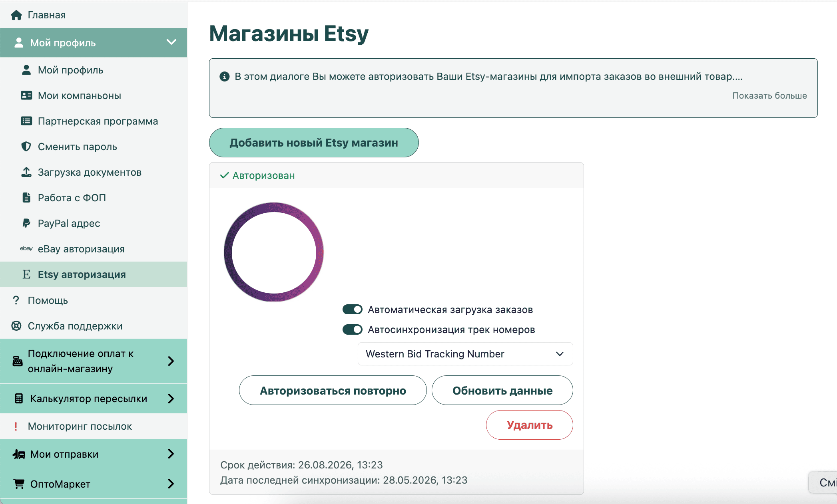Click the ID card icon for Мои компаньоны

point(26,95)
